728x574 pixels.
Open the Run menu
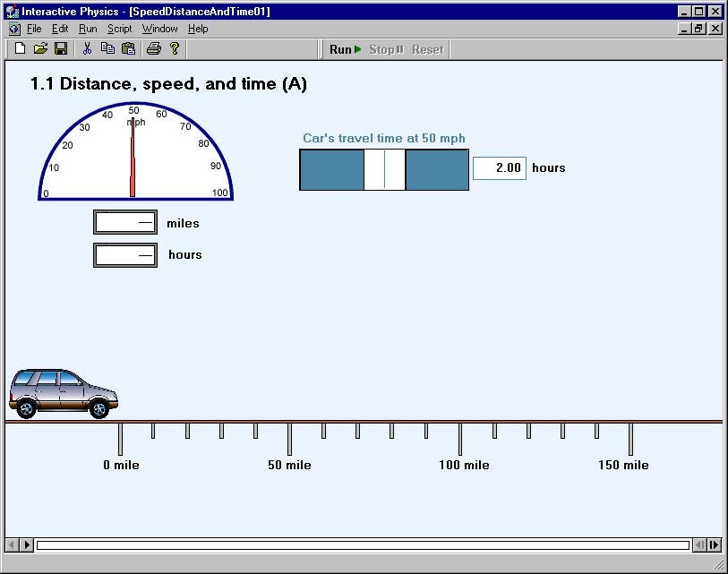tap(88, 29)
